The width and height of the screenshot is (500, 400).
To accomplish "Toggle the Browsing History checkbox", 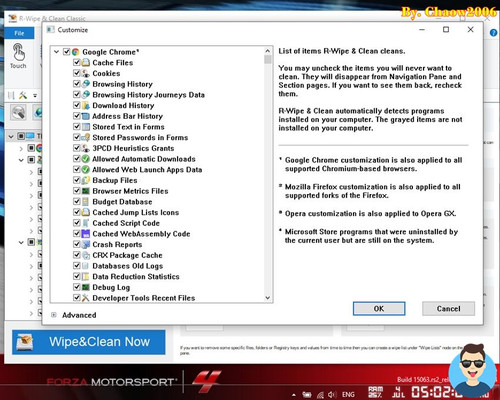I will coord(77,84).
